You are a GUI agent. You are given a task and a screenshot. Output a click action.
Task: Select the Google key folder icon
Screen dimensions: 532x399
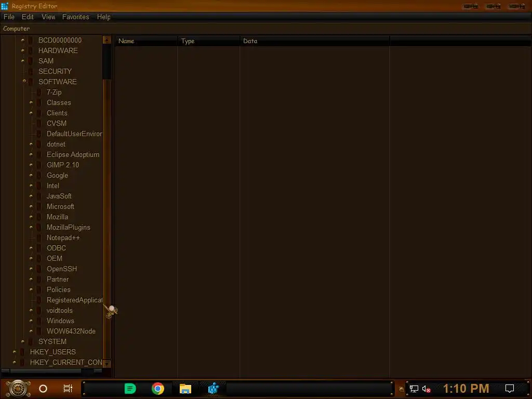[x=39, y=176]
